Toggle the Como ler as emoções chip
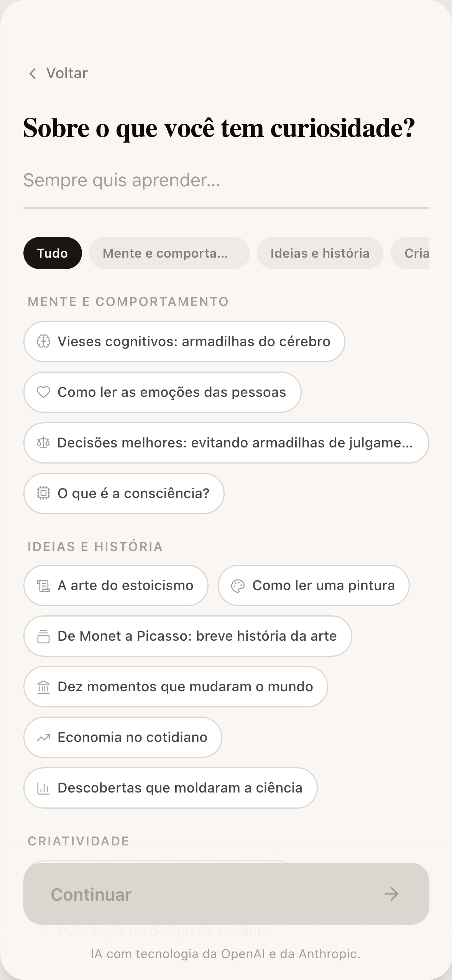Image resolution: width=452 pixels, height=980 pixels. click(163, 392)
